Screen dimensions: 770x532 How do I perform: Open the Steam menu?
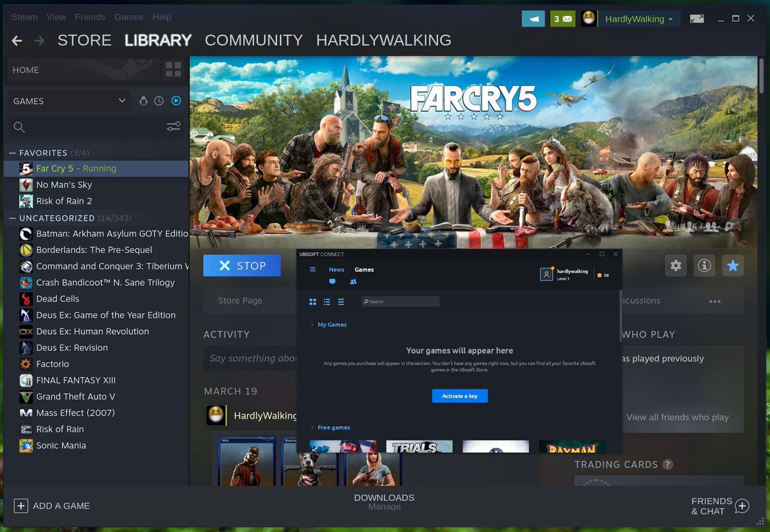[x=24, y=17]
